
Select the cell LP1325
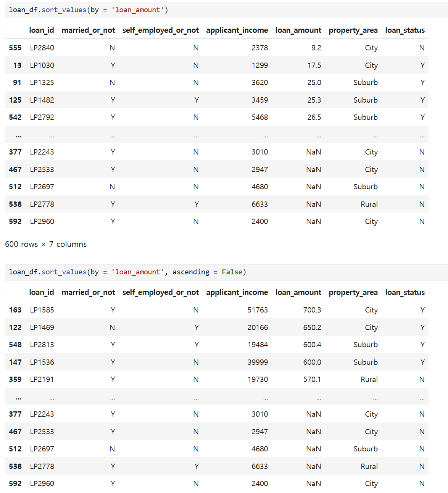pos(42,82)
